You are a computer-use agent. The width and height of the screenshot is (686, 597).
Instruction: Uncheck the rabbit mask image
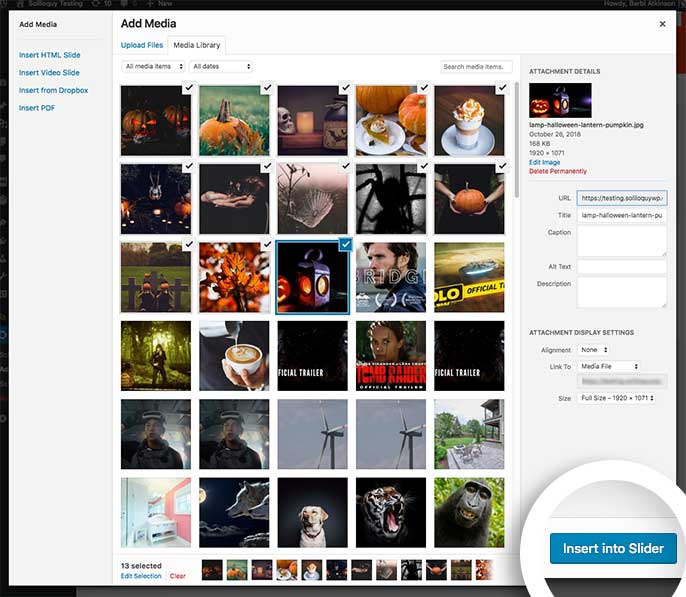(x=189, y=166)
